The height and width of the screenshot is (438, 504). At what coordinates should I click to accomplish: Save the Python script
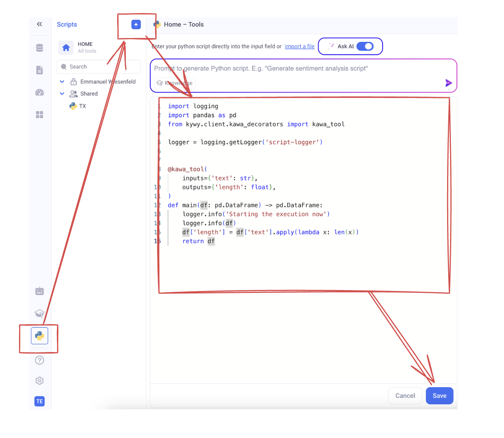(439, 396)
